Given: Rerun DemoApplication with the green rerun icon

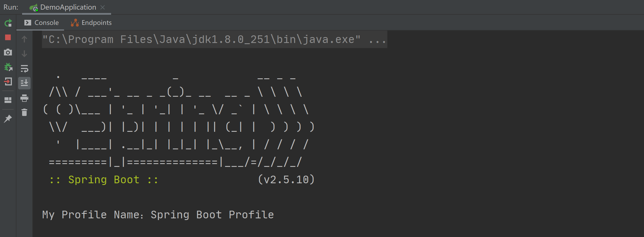Looking at the screenshot, I should tap(8, 23).
